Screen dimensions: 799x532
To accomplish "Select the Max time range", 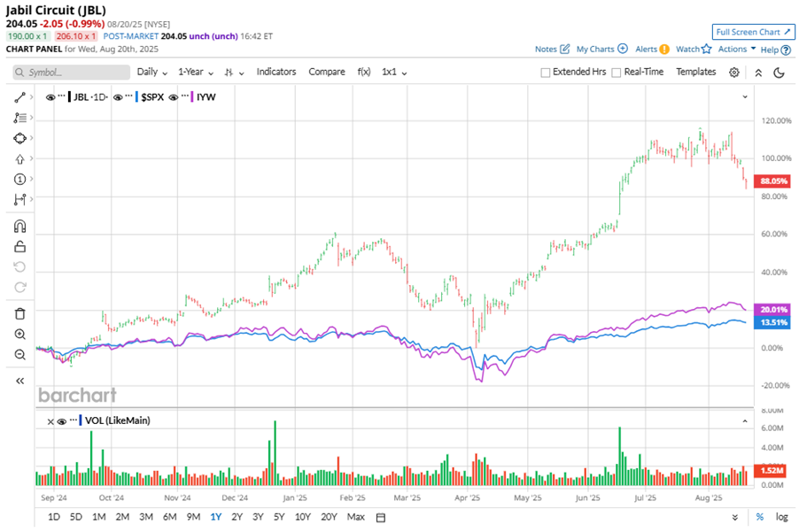I will pos(356,517).
